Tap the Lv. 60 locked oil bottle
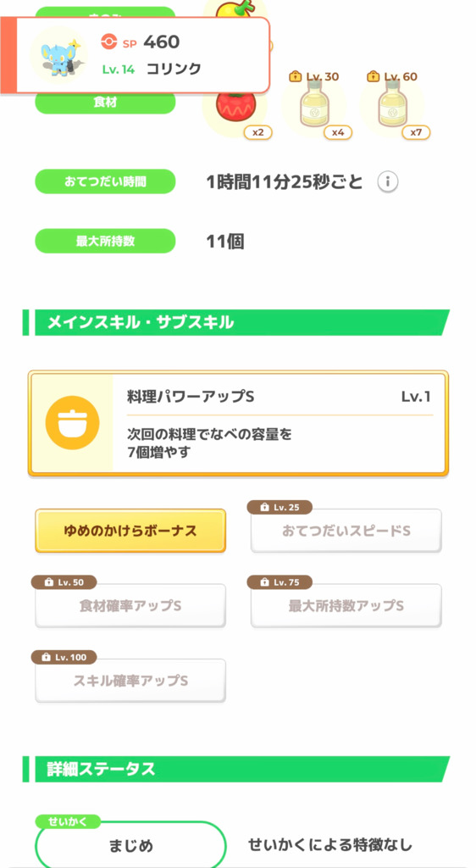 392,104
